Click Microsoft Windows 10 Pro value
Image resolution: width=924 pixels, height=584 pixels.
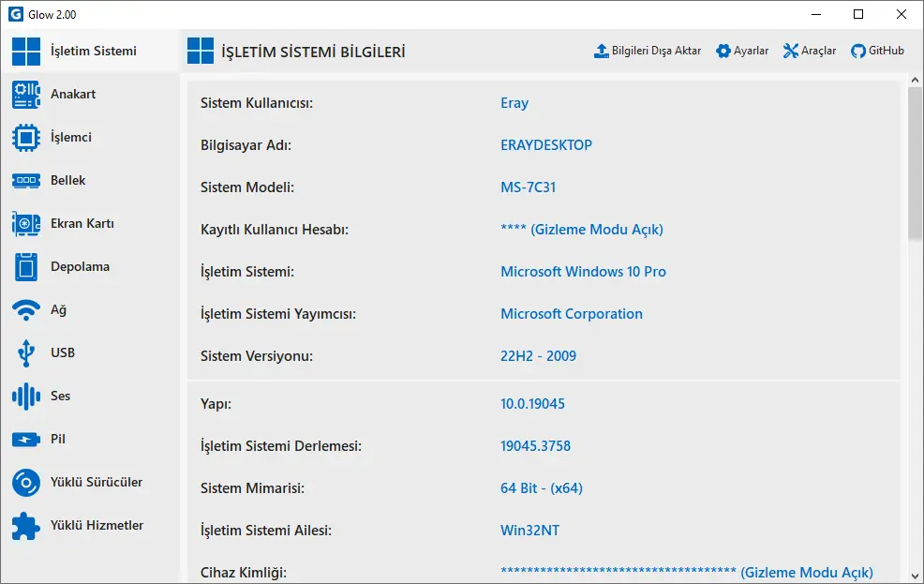click(584, 272)
